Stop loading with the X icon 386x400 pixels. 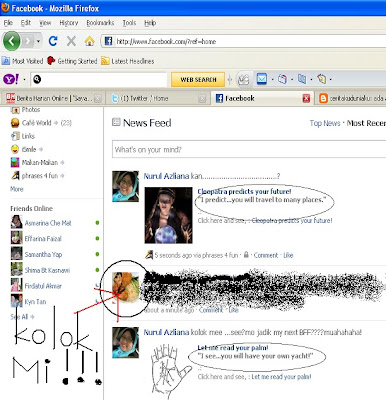coord(71,41)
